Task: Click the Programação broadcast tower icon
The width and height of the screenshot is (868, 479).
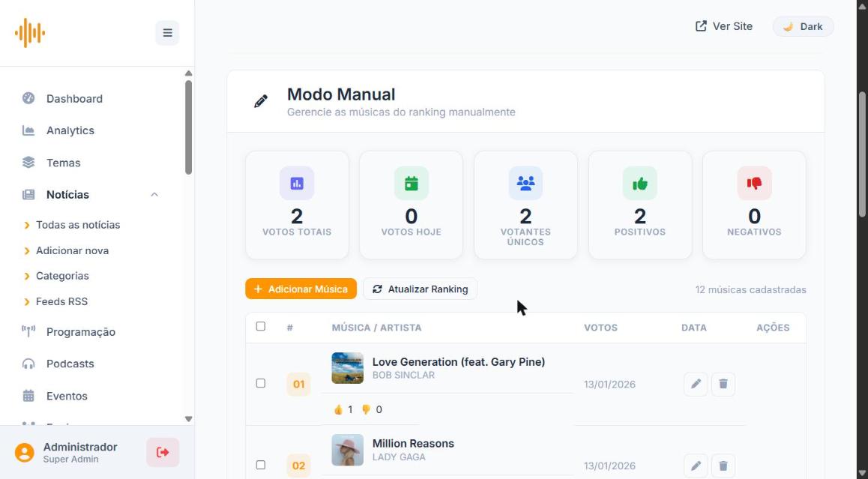Action: click(x=28, y=331)
